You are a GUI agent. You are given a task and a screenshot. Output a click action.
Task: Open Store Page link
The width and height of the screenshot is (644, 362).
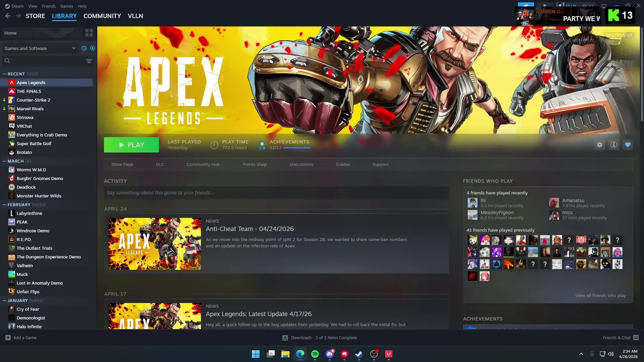(x=122, y=164)
